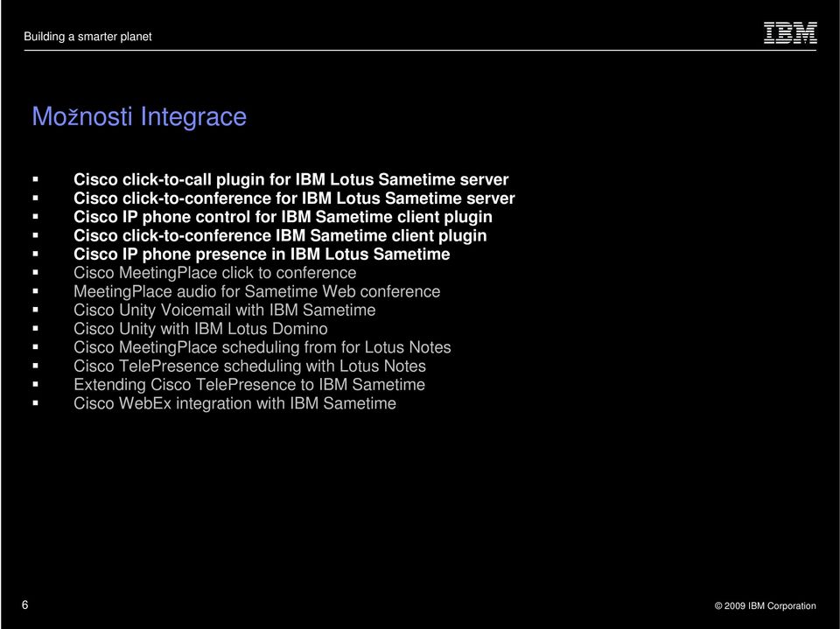840x629 pixels.
Task: Select the 'Building a smarter planet' header text
Action: pos(87,37)
